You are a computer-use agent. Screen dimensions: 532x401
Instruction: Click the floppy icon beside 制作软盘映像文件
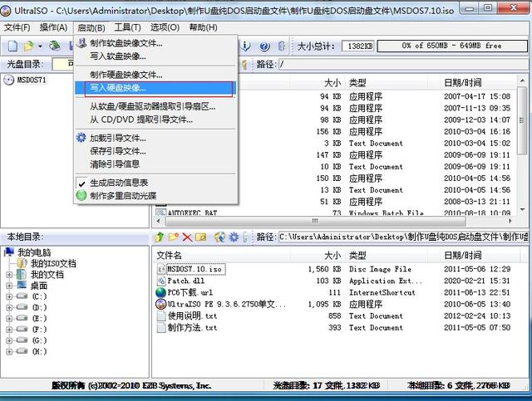tap(81, 42)
